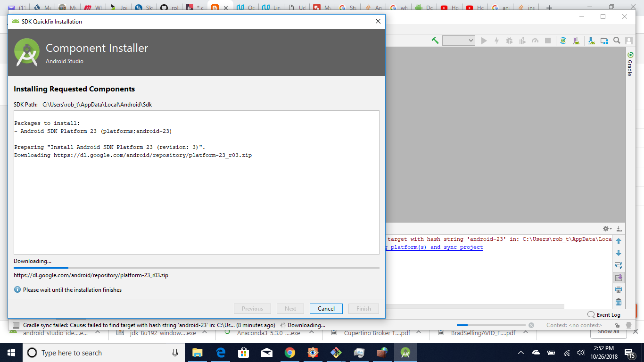This screenshot has height=362, width=644.
Task: Click the download progress bar in installer
Action: pos(197,268)
